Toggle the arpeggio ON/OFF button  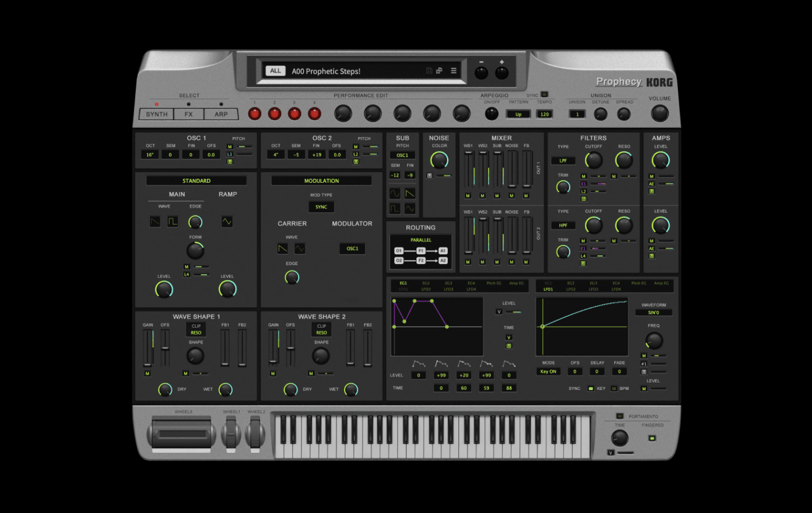tap(492, 114)
